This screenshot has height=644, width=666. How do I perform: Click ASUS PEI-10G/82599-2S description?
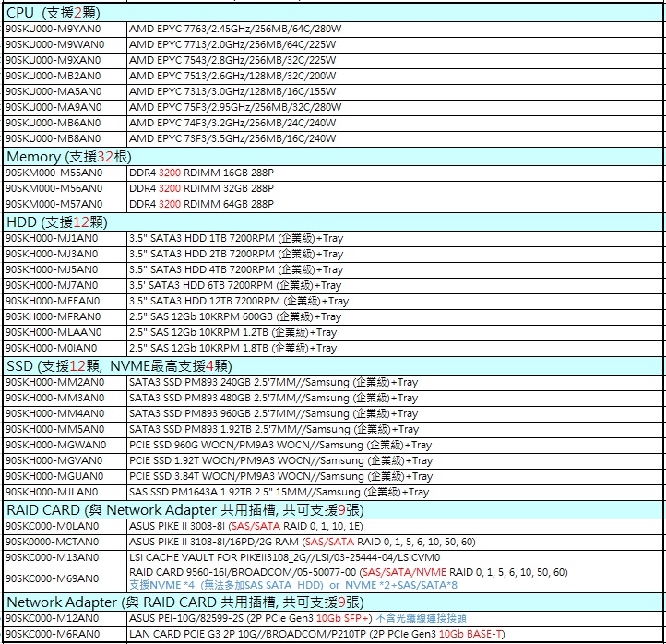(x=298, y=618)
